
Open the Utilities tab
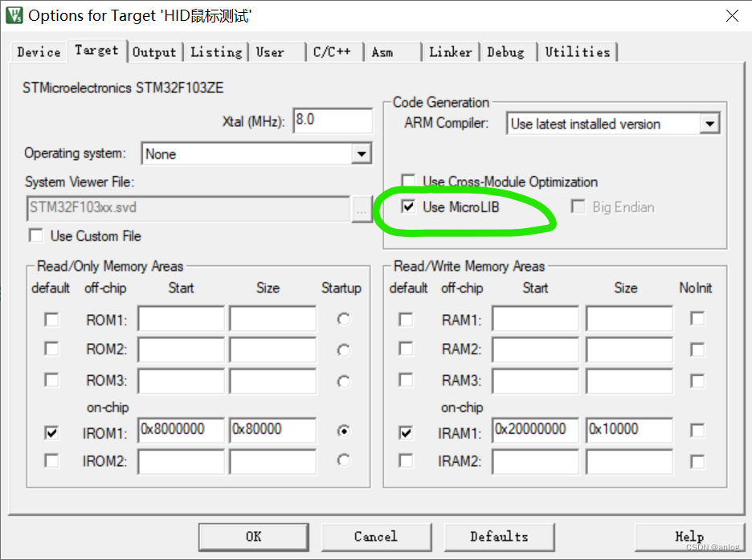pos(578,51)
